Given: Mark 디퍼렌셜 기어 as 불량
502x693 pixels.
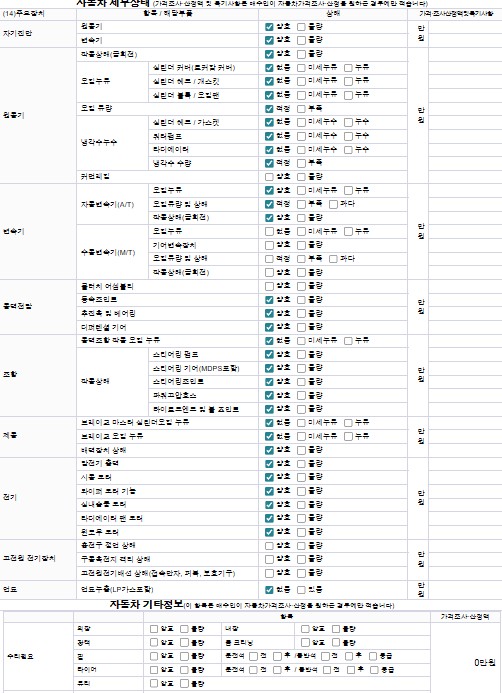Looking at the screenshot, I should pos(301,327).
